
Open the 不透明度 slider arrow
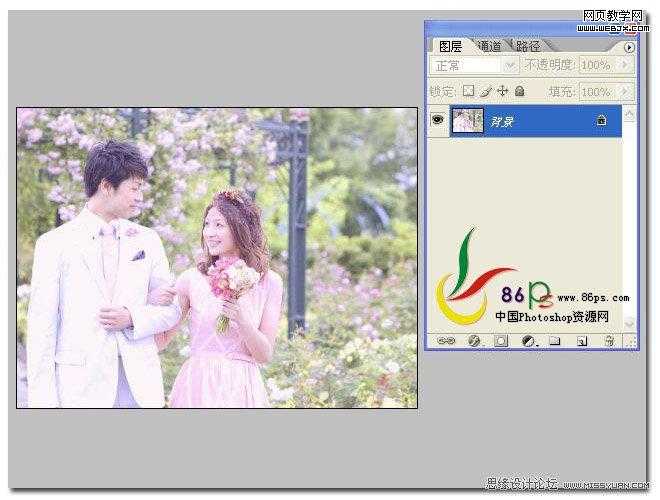coord(625,65)
